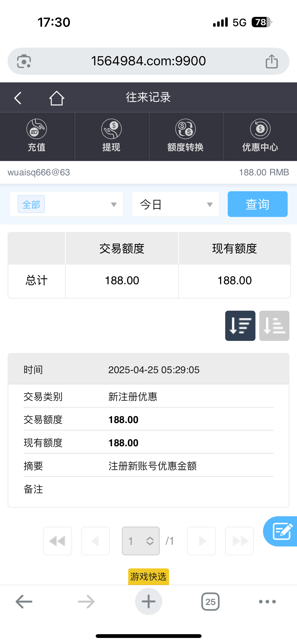Tap the back chevron in page header
Image resolution: width=297 pixels, height=644 pixels.
18,98
